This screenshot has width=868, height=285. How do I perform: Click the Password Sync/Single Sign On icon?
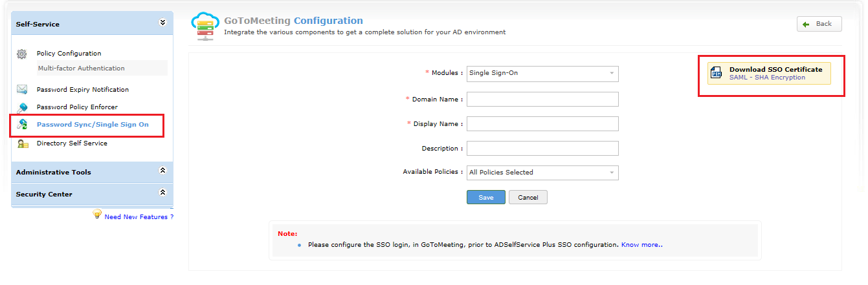click(22, 124)
